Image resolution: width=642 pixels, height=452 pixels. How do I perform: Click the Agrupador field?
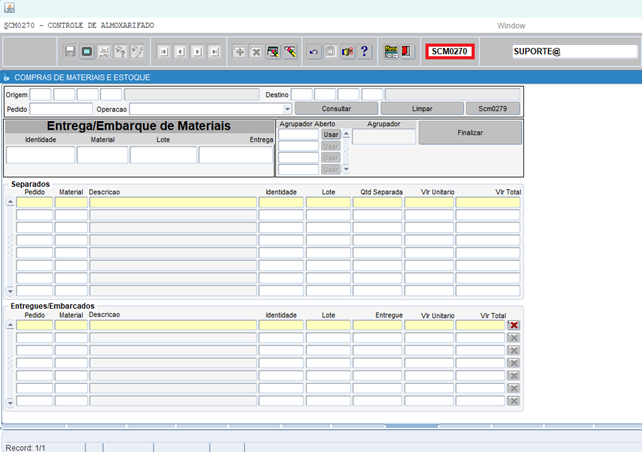384,137
